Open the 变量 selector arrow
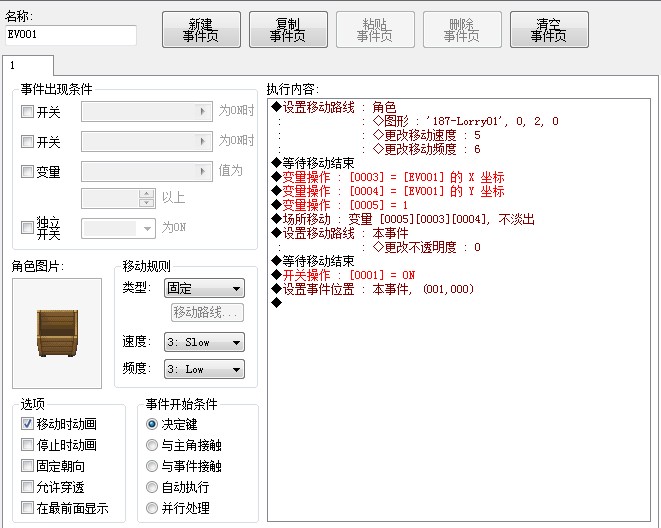Screen dimensions: 661x528 (203, 171)
